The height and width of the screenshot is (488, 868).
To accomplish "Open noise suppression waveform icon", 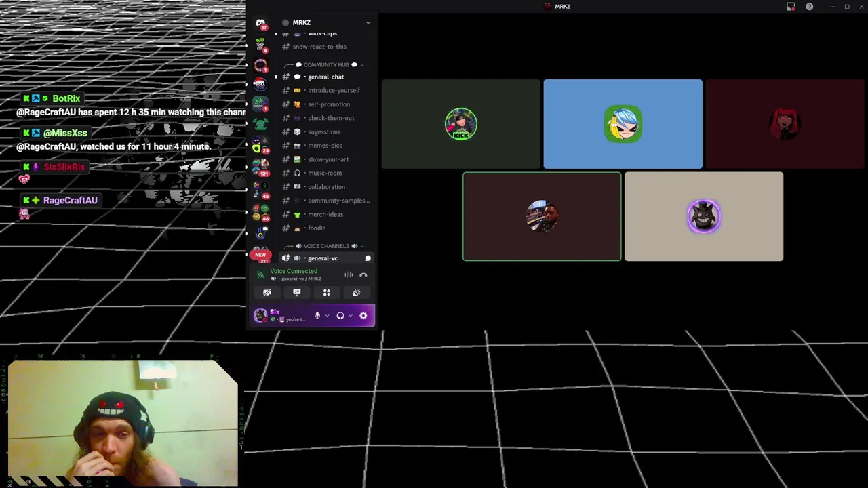I will click(x=349, y=275).
